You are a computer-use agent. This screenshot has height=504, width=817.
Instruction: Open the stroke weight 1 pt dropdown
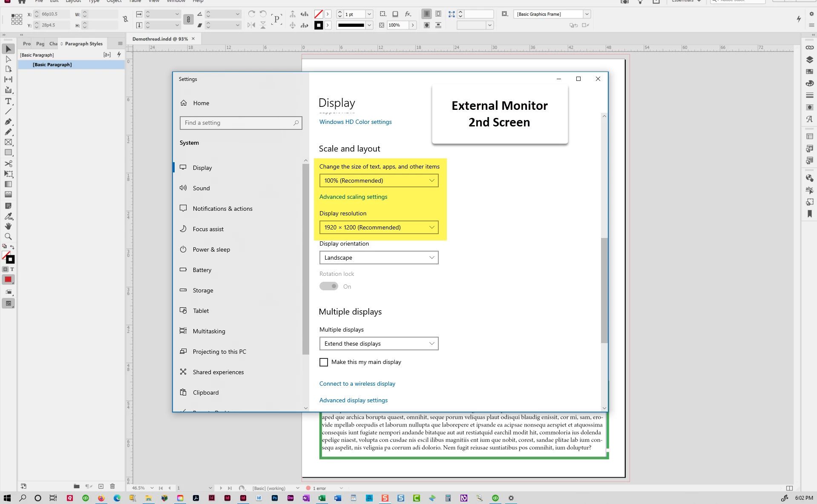tap(369, 14)
